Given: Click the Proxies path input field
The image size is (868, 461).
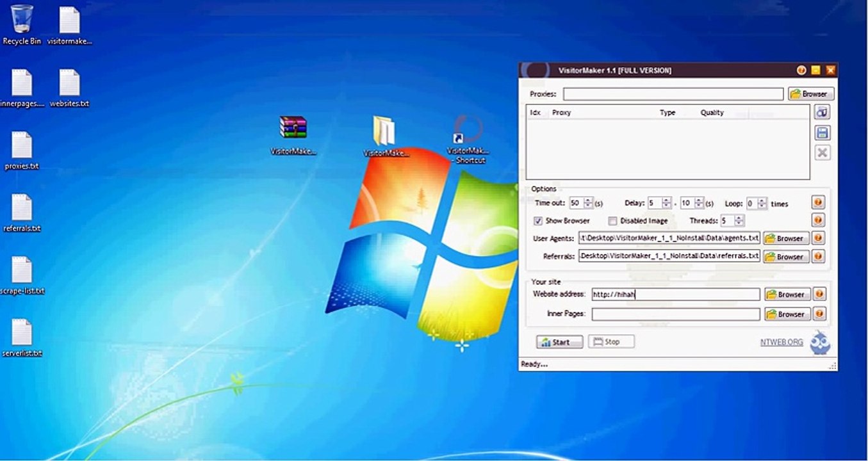Looking at the screenshot, I should coord(673,94).
